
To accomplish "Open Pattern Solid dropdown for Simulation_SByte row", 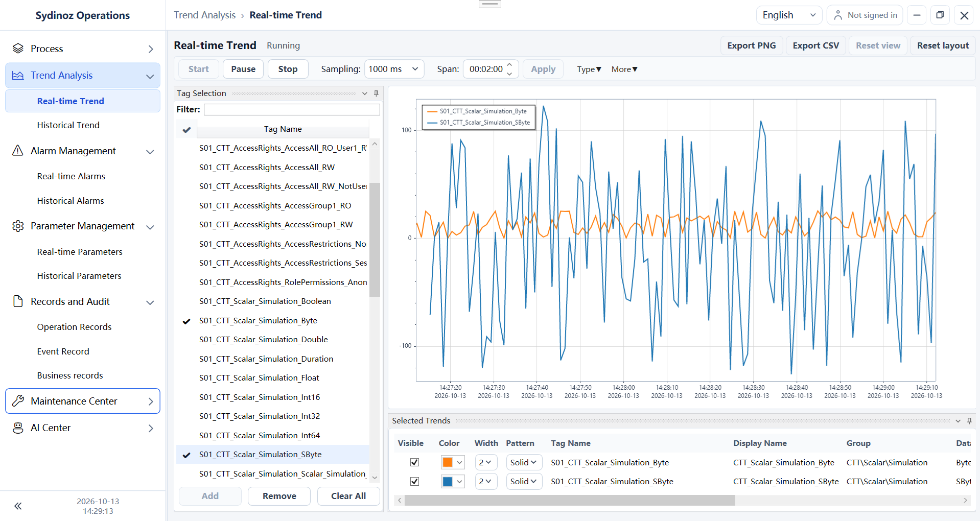I will coord(524,481).
